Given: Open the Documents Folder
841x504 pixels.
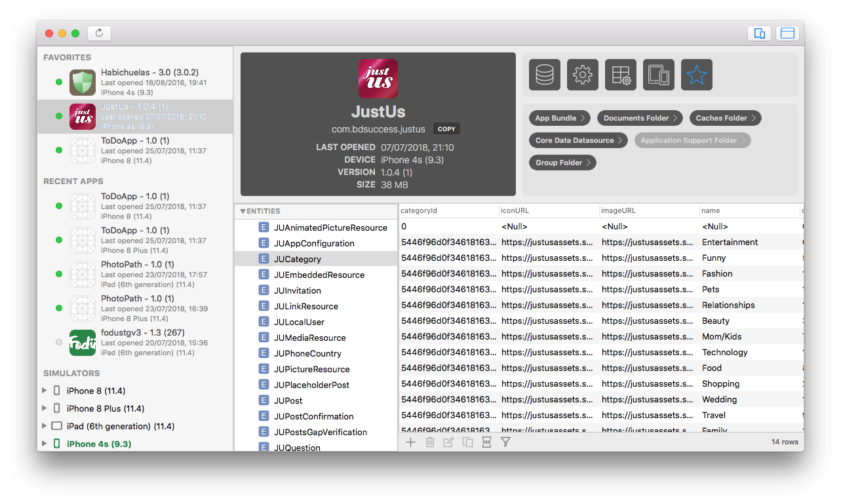Looking at the screenshot, I should point(640,118).
